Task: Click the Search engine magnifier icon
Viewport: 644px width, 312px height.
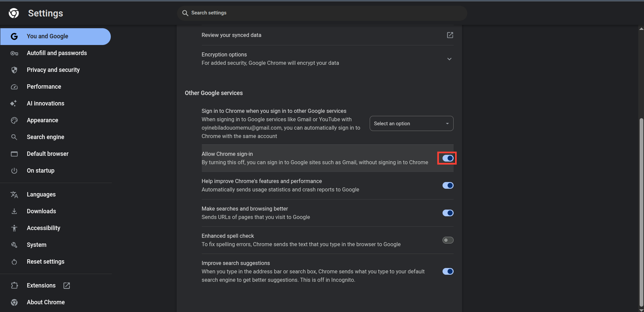Action: pos(14,137)
